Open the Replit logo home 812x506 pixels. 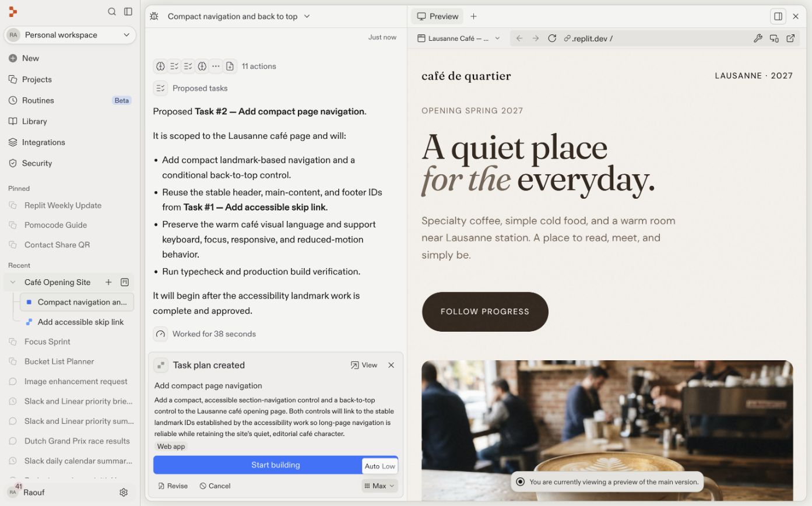[x=13, y=12]
